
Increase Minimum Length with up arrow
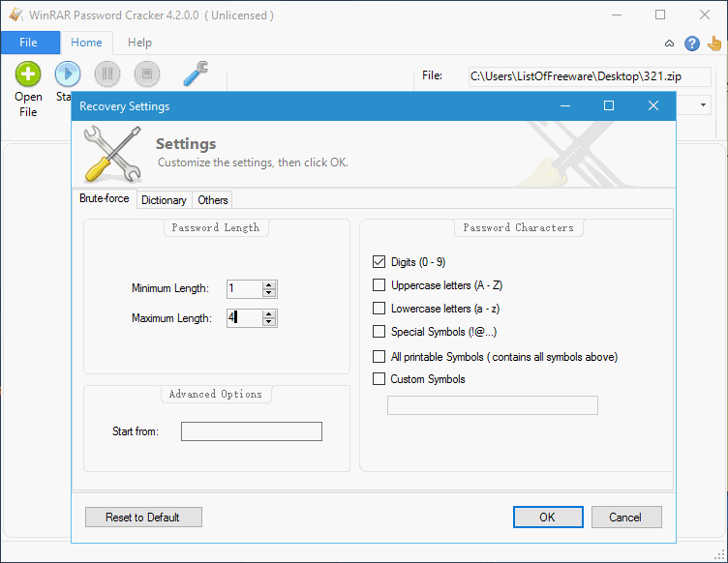(269, 284)
